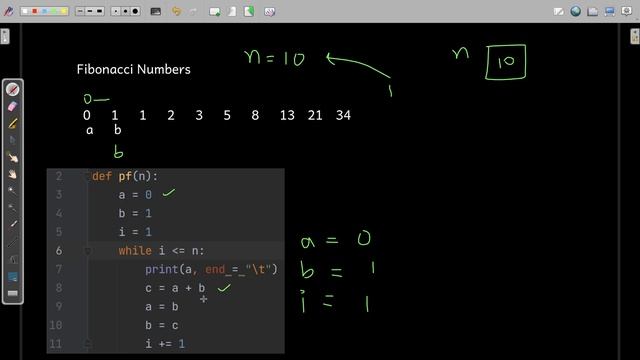
Task: Activate the Zoom in tool
Action: click(x=13, y=191)
